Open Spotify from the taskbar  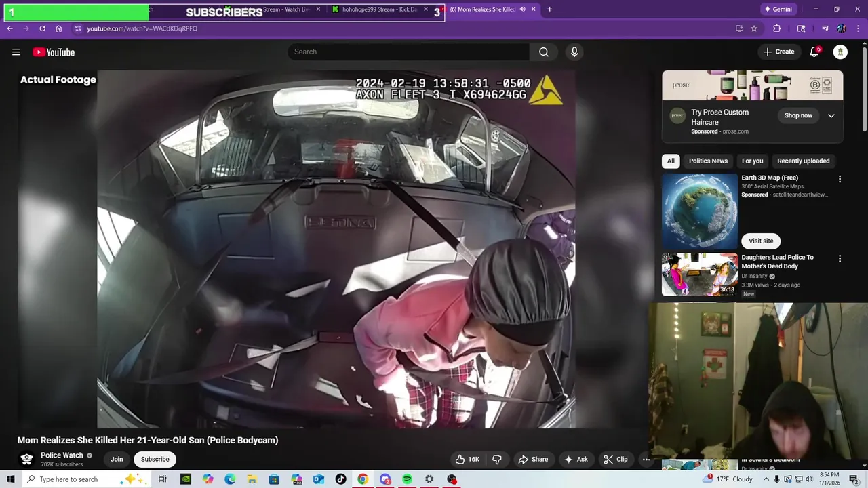407,479
